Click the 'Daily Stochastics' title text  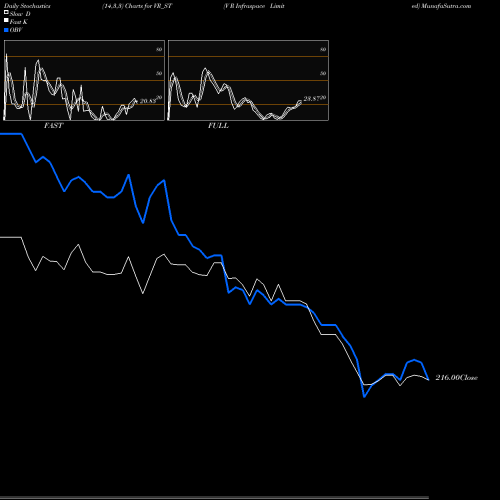pos(27,6)
